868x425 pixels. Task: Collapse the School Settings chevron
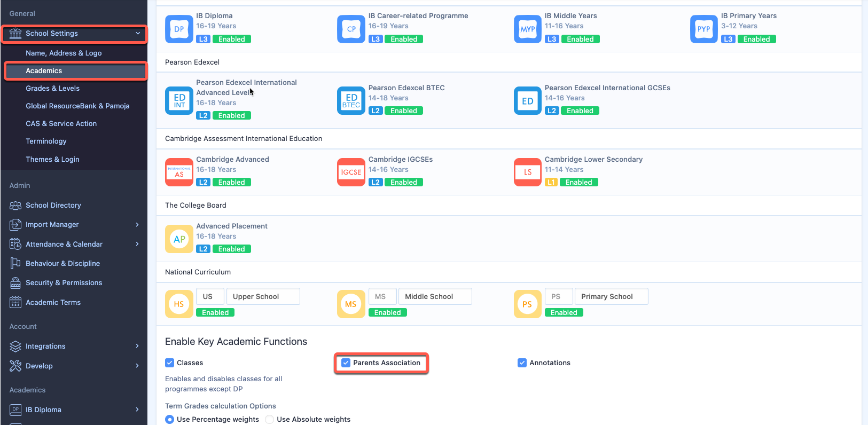138,34
